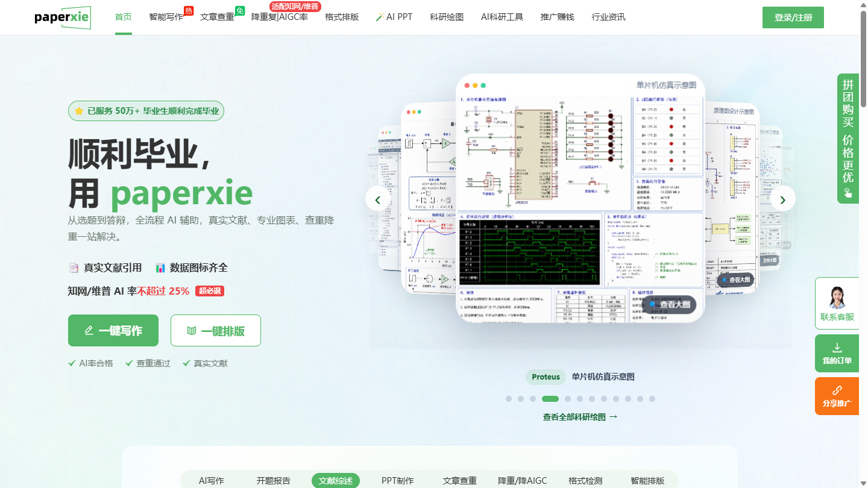Switch to the 文章查重 bottom tab

click(x=460, y=481)
